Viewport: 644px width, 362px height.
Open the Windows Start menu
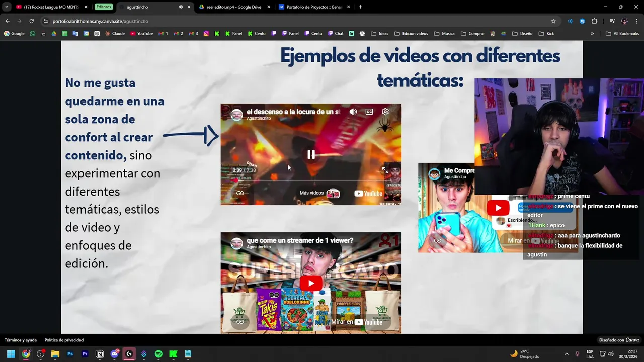pos(11,354)
